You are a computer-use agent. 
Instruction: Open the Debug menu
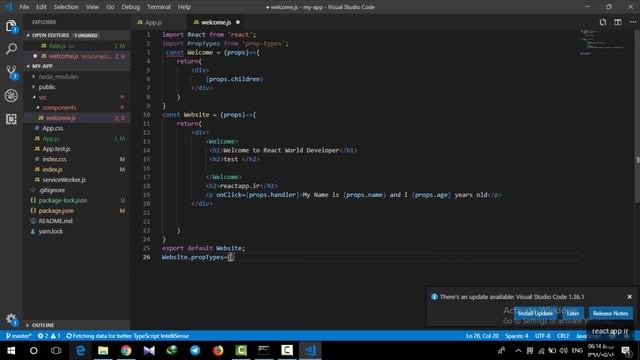point(131,7)
